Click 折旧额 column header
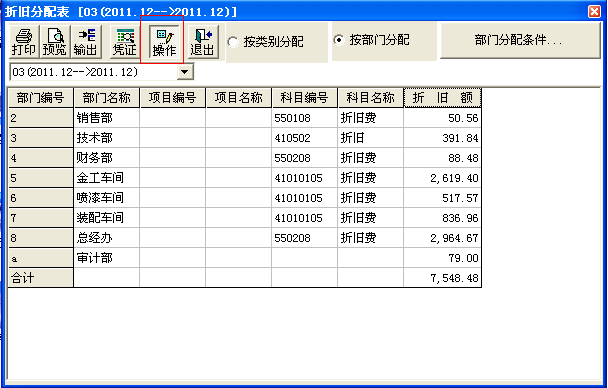The image size is (608, 388). pos(442,98)
